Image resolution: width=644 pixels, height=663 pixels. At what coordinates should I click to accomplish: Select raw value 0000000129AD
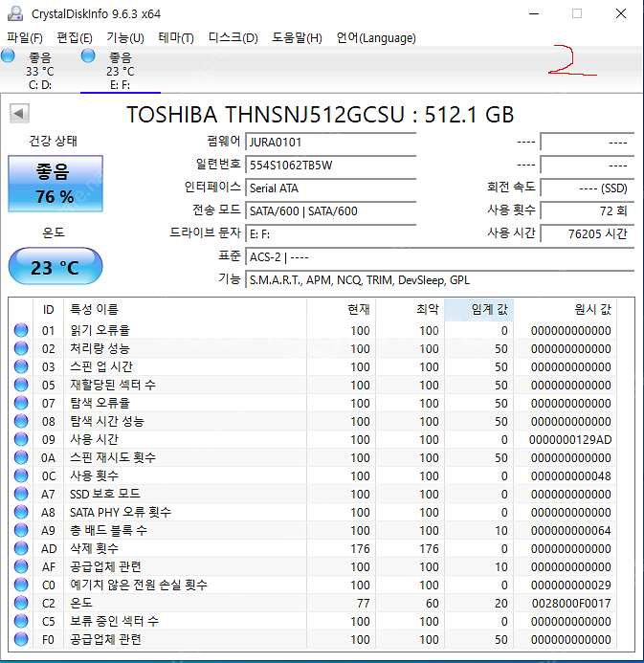570,440
